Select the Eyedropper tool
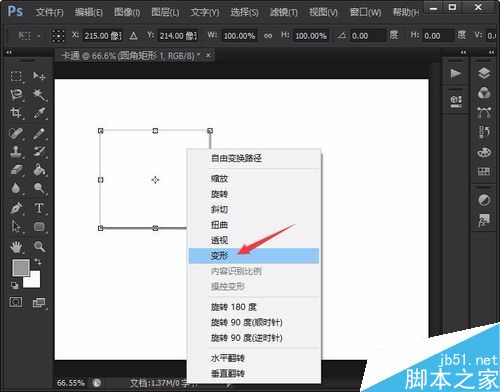Viewport: 500px width, 392px height. coord(39,113)
